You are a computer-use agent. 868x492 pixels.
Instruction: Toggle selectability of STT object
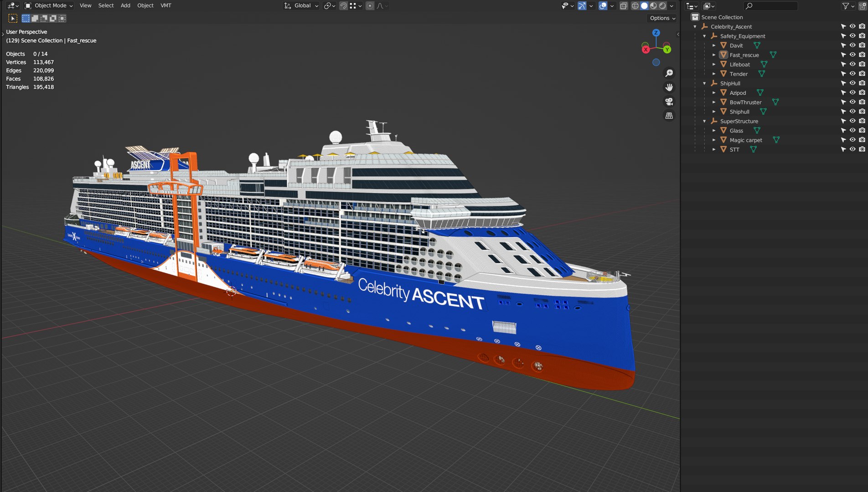[x=843, y=150]
